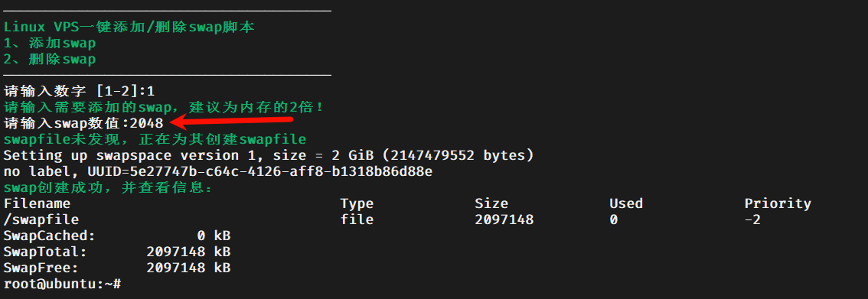Click the root@ubuntu:~# command prompt
This screenshot has width=868, height=299.
click(62, 284)
